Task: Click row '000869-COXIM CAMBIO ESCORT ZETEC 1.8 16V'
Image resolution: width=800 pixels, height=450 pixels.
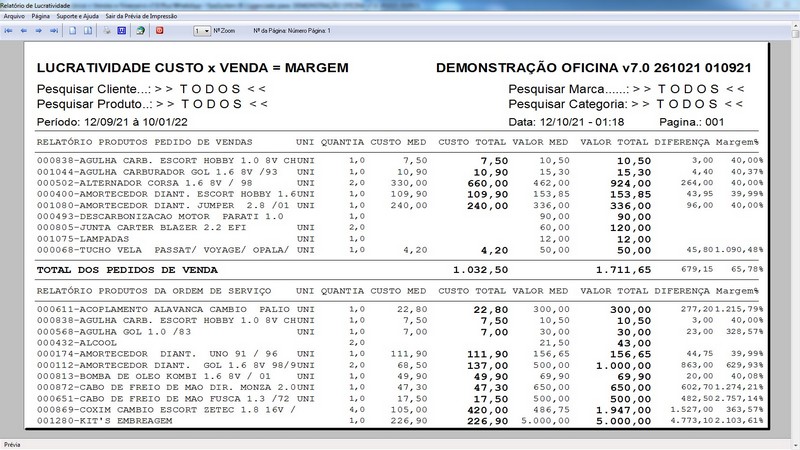Action: [400, 410]
